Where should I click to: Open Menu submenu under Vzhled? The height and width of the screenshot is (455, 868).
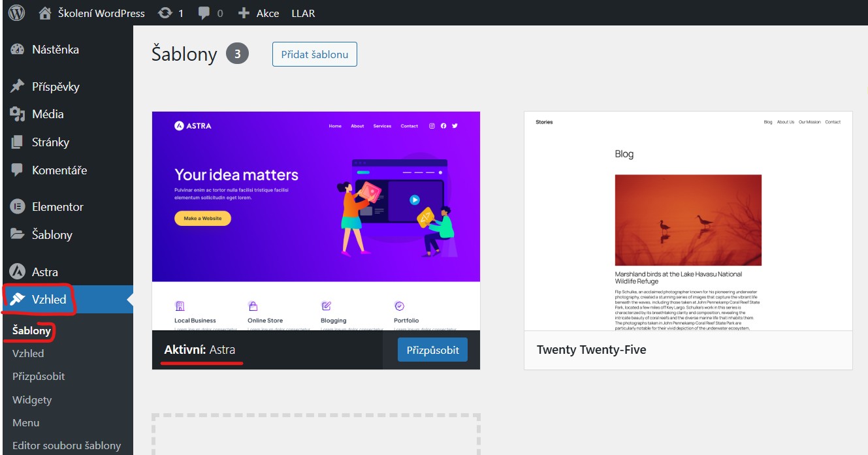[x=25, y=423]
